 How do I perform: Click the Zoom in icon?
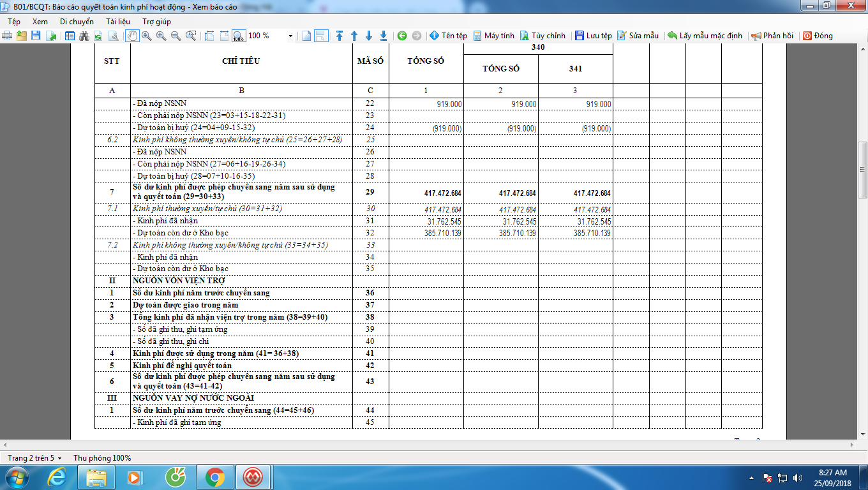tap(161, 36)
